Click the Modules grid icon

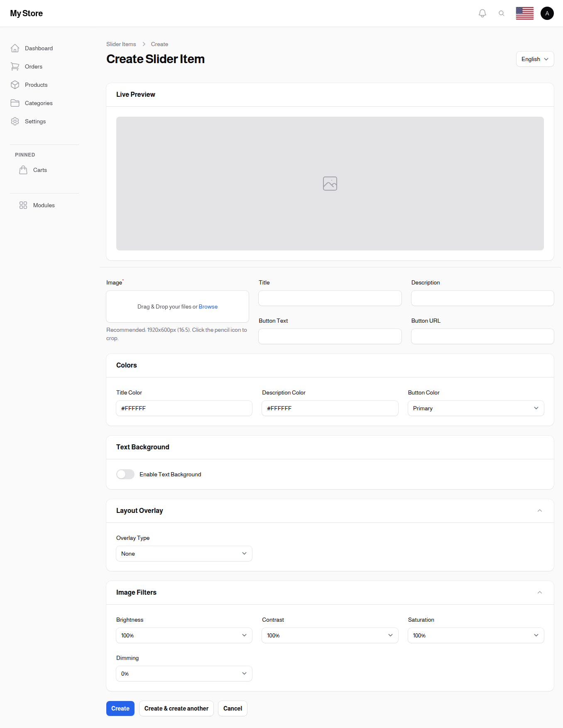coord(23,205)
